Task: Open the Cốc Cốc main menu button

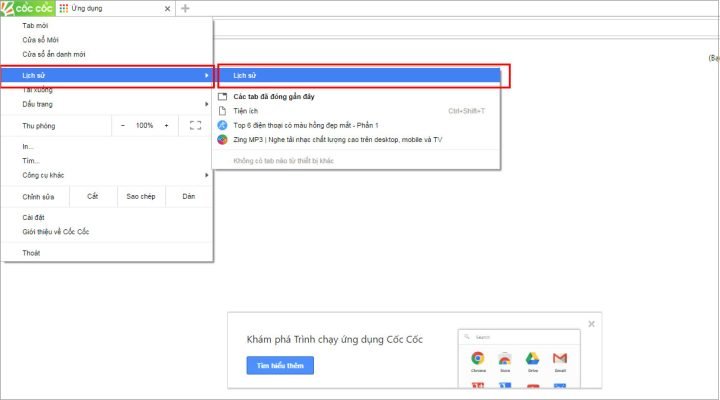Action: (28, 8)
